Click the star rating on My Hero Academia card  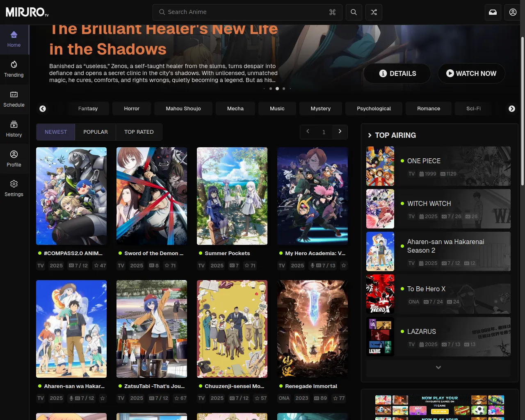tap(344, 266)
